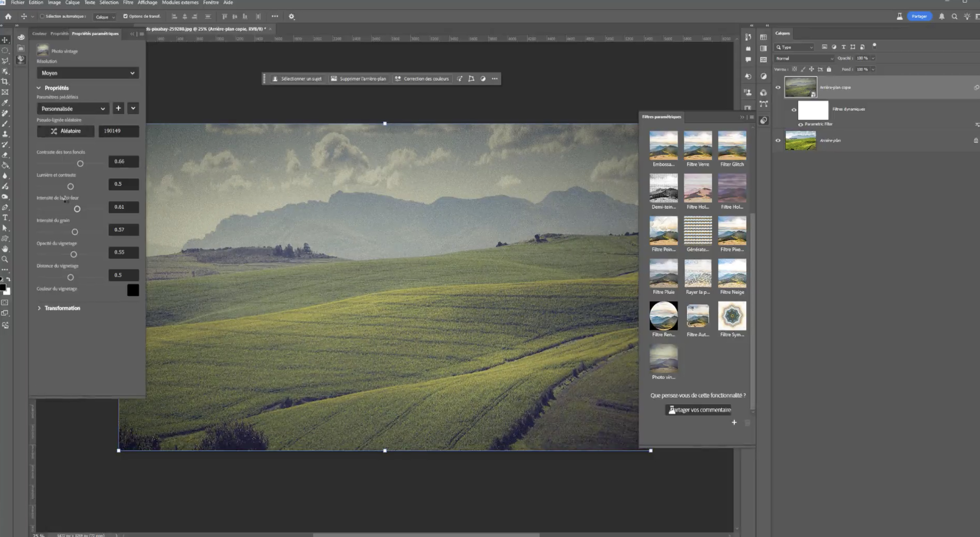Screen dimensions: 980x537
Task: Open the Modules externes menu
Action: (180, 2)
